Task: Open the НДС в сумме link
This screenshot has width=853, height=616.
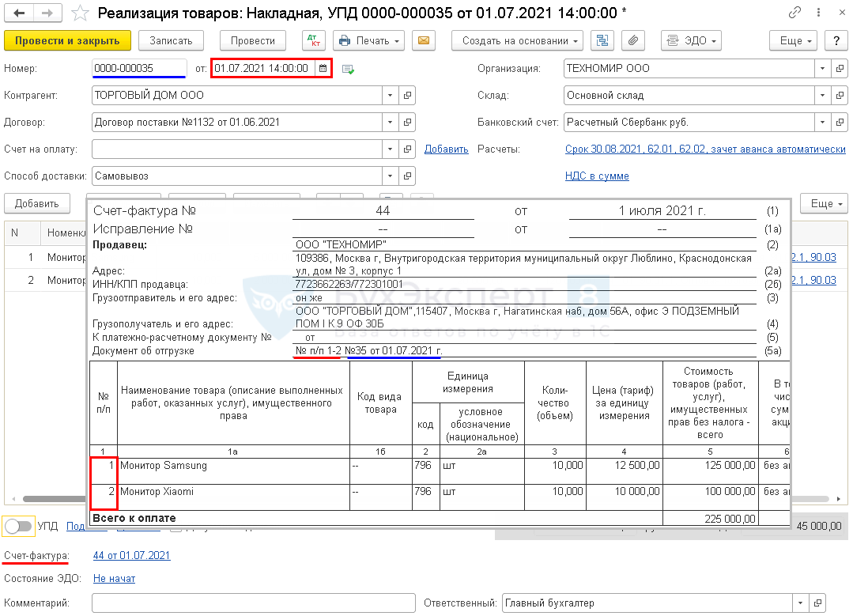Action: tap(597, 176)
